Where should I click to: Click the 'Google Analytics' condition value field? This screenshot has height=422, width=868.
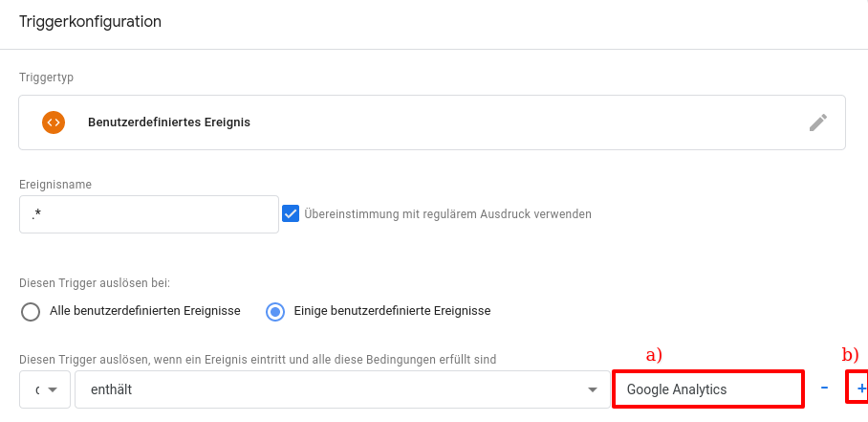(706, 389)
